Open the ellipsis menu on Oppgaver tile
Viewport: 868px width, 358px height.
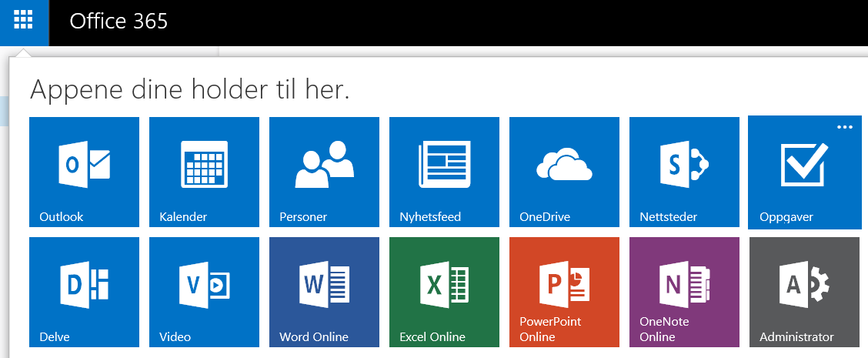(845, 128)
